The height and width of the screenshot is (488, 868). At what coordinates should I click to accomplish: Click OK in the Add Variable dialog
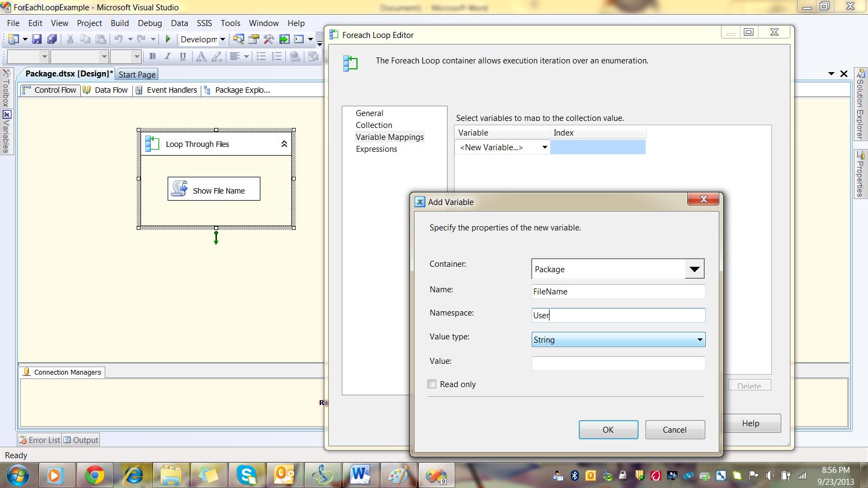pyautogui.click(x=608, y=430)
